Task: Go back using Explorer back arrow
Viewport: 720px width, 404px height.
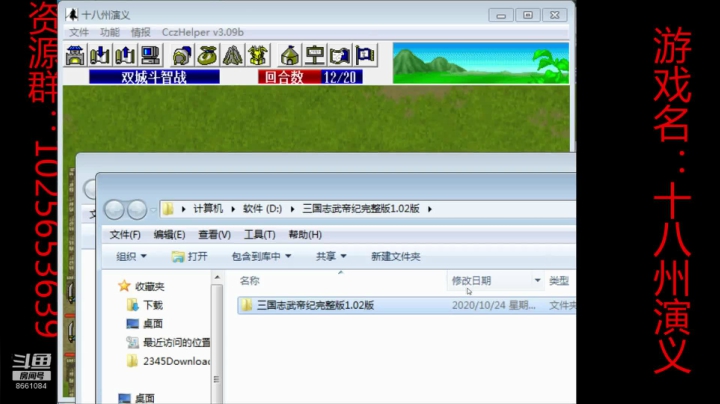Action: point(114,210)
